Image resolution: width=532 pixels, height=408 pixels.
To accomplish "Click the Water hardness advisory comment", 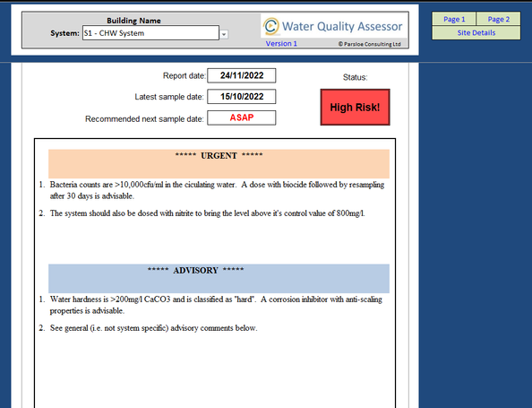I will click(216, 305).
